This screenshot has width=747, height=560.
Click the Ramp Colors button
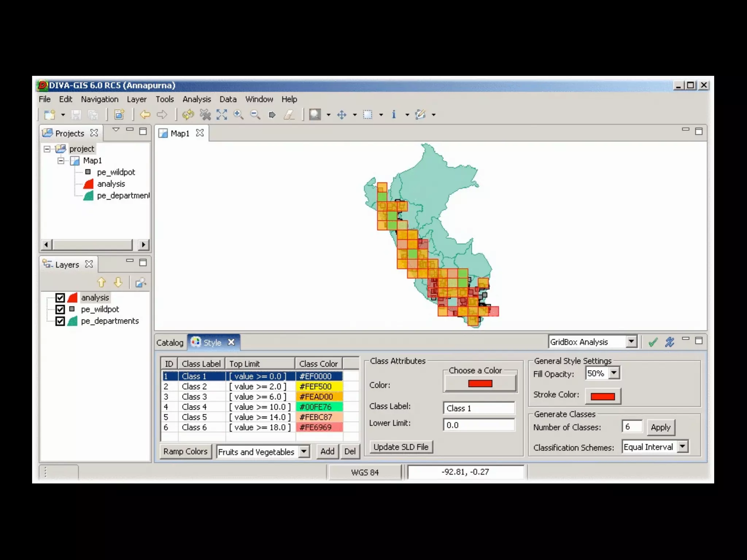click(x=185, y=451)
